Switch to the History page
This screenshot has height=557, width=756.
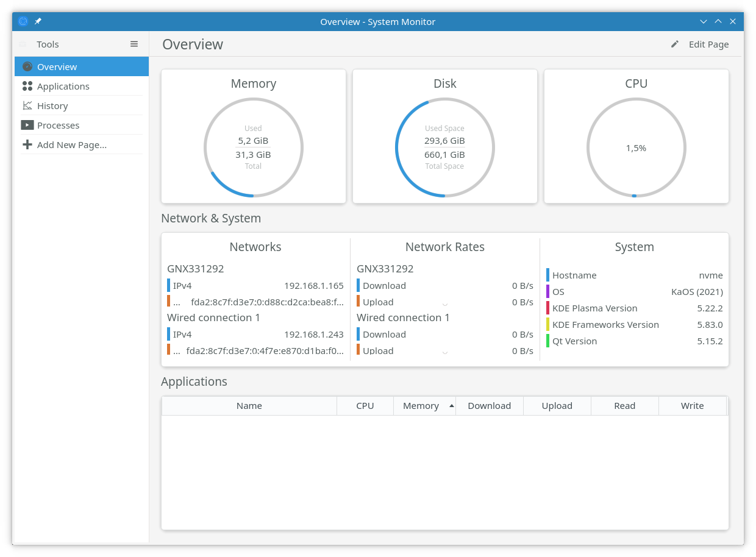pyautogui.click(x=52, y=105)
